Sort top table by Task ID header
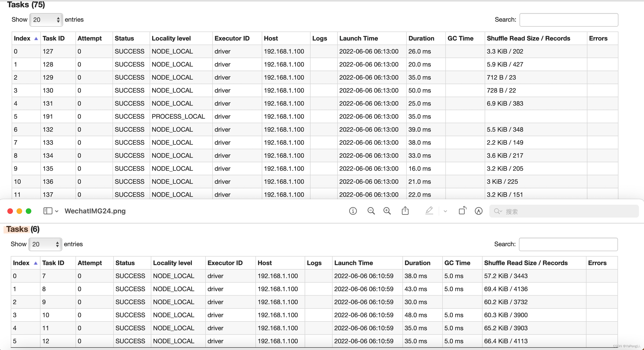The height and width of the screenshot is (350, 644). [x=53, y=38]
